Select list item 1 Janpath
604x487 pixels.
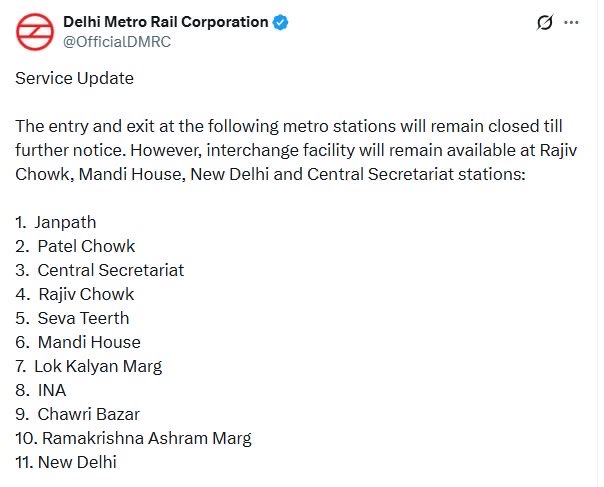tap(56, 222)
